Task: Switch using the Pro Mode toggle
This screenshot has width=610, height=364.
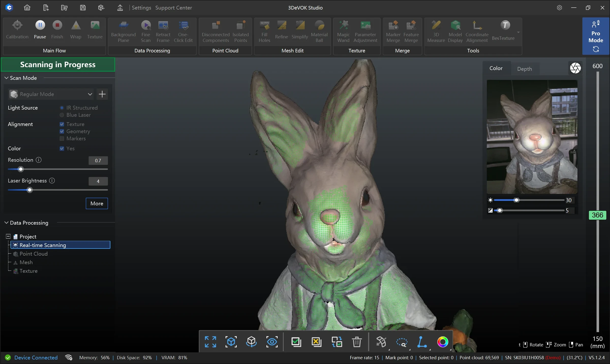Action: pos(596,36)
